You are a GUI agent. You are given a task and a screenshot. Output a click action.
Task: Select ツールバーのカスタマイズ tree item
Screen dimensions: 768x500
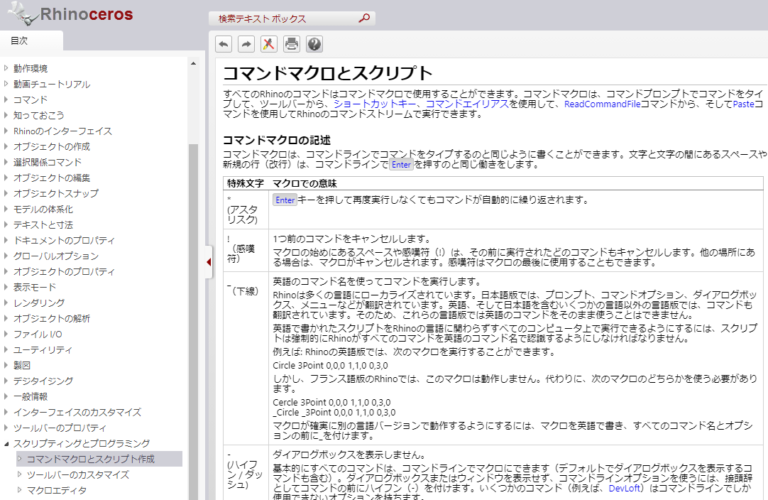coord(78,475)
